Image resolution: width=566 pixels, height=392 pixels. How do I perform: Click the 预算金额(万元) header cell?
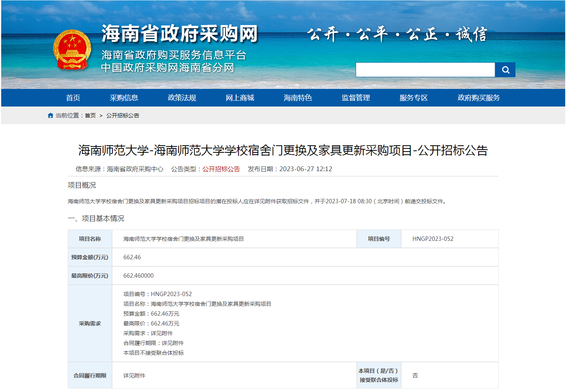click(x=90, y=257)
